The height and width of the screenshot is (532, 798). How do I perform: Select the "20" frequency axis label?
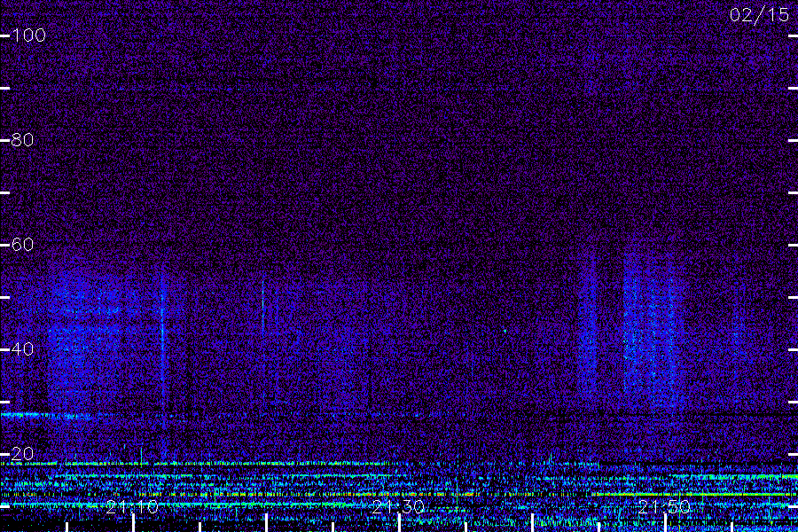coord(22,454)
